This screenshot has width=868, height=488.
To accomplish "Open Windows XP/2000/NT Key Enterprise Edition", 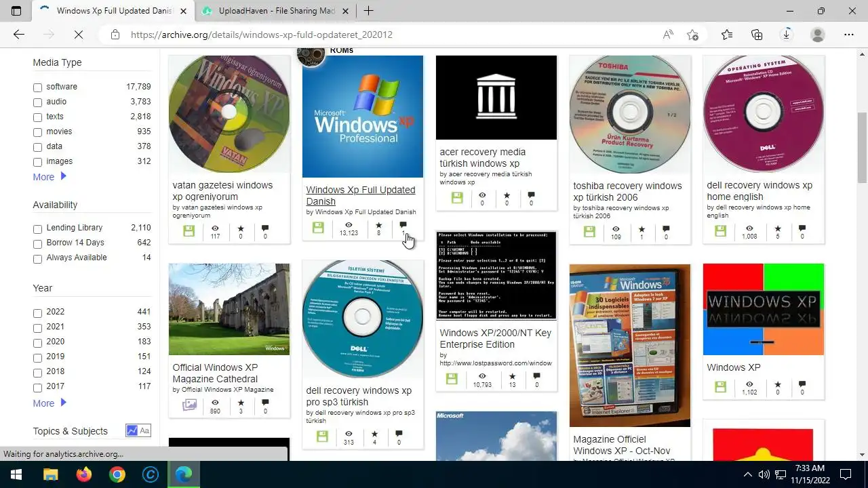I will [495, 338].
